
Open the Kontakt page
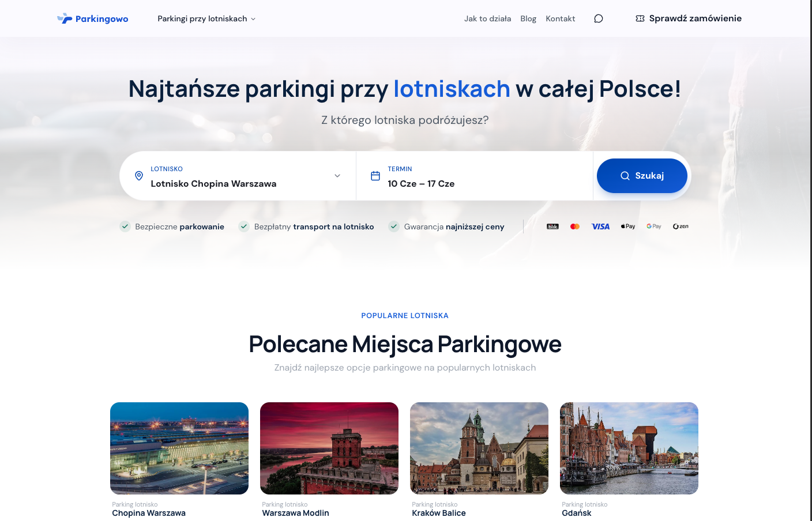tap(561, 18)
